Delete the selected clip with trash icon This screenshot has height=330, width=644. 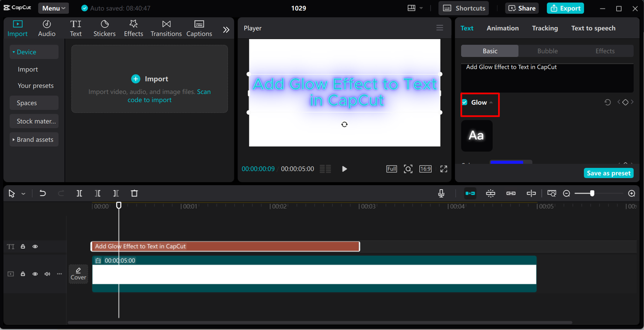click(x=134, y=193)
